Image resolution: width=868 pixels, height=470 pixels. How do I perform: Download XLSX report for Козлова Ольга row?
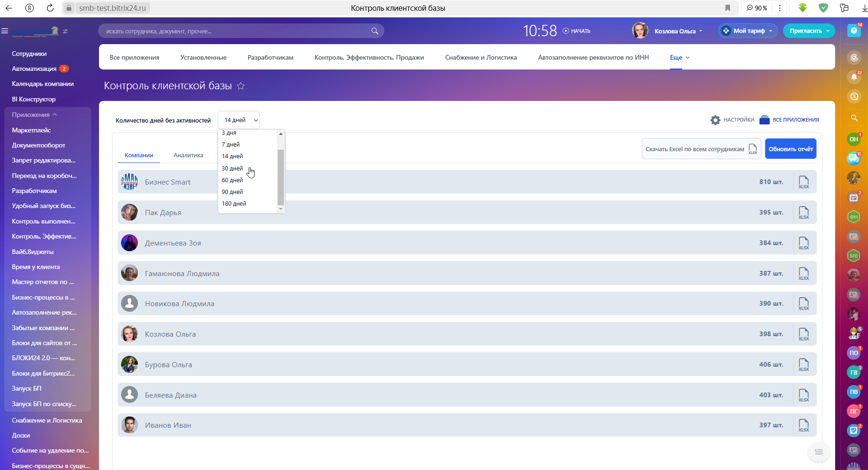tap(804, 334)
